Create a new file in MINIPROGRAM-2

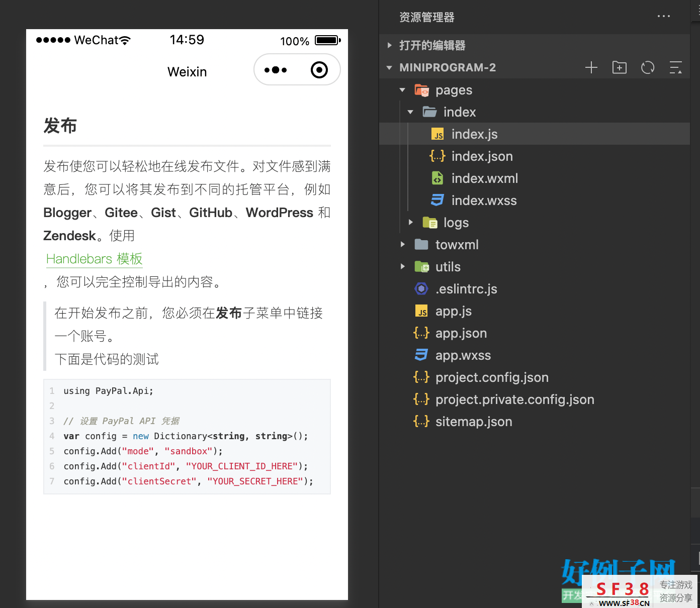click(591, 67)
